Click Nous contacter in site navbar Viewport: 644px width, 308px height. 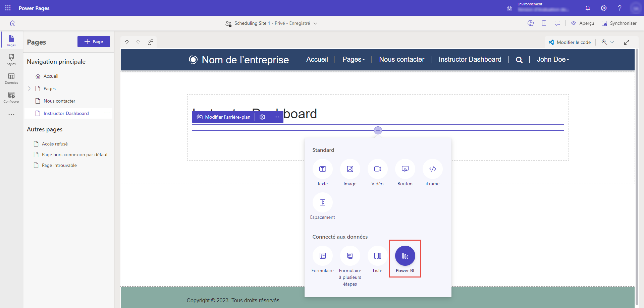click(402, 59)
